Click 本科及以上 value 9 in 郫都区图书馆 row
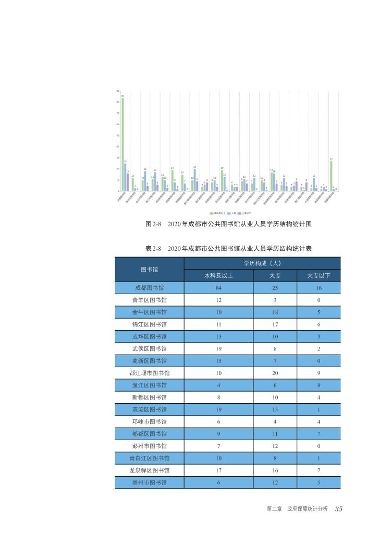392x546 pixels. coord(218,434)
